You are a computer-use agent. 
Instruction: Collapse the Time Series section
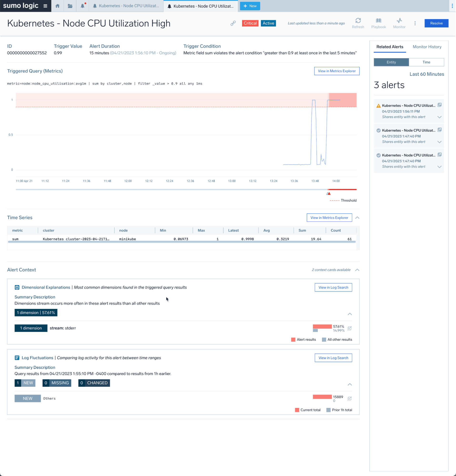coord(357,218)
